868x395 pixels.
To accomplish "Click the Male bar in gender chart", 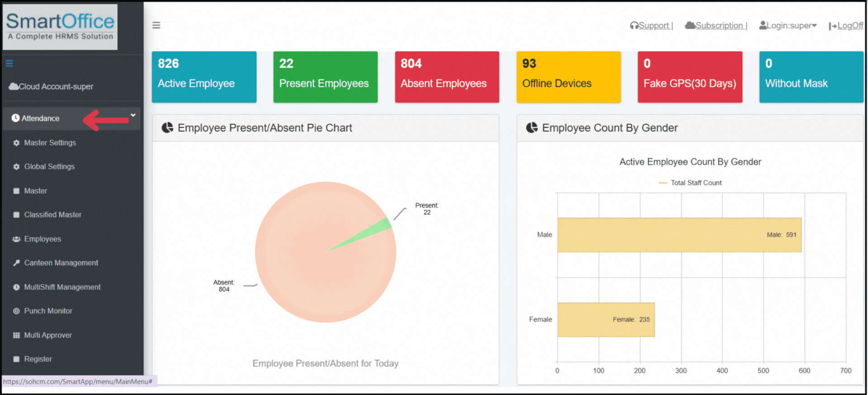I will point(678,235).
